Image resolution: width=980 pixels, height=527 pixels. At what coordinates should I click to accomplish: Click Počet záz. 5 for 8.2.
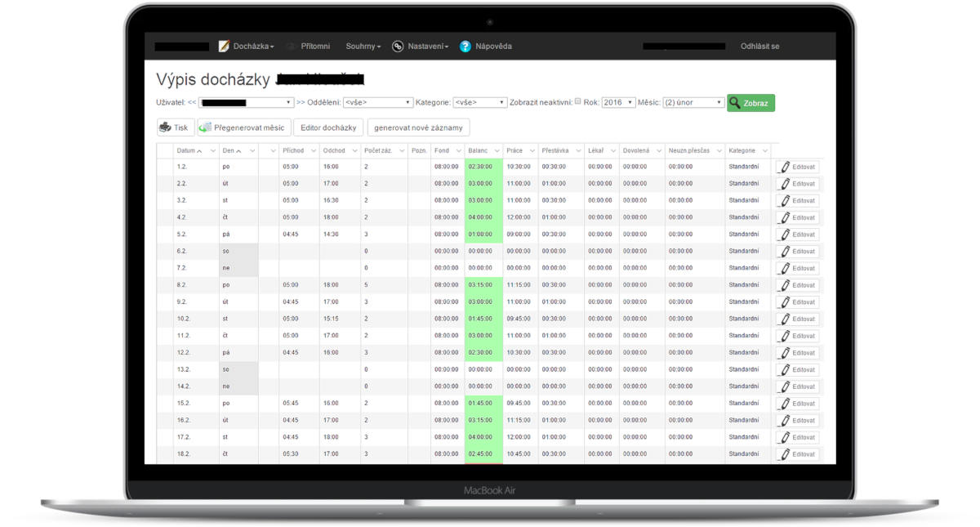(x=366, y=285)
